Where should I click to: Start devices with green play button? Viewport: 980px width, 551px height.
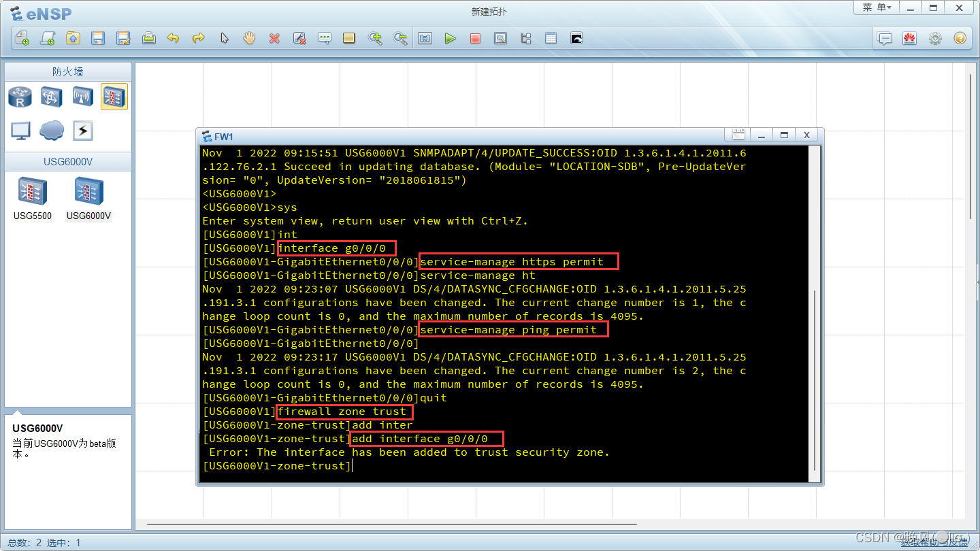click(451, 38)
